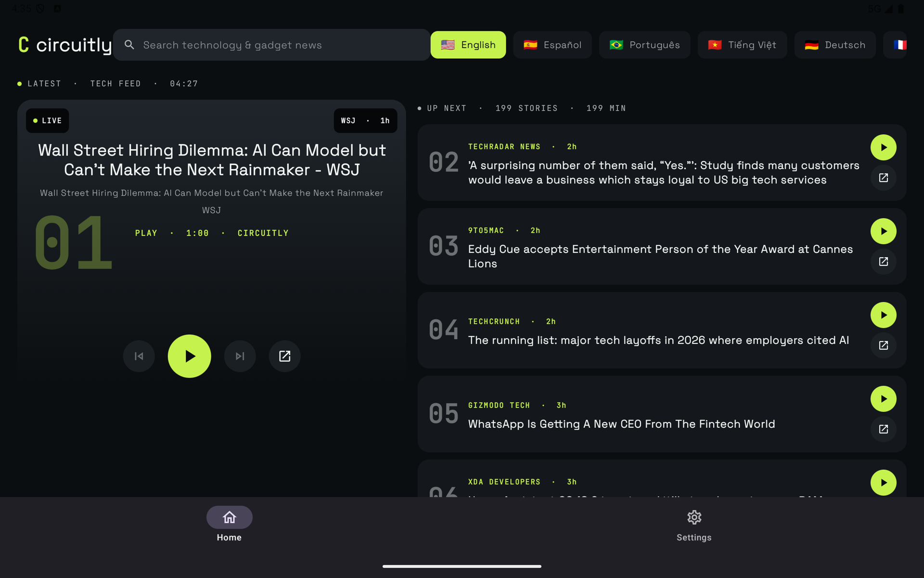Switch language to Español
The height and width of the screenshot is (578, 924).
(x=552, y=45)
